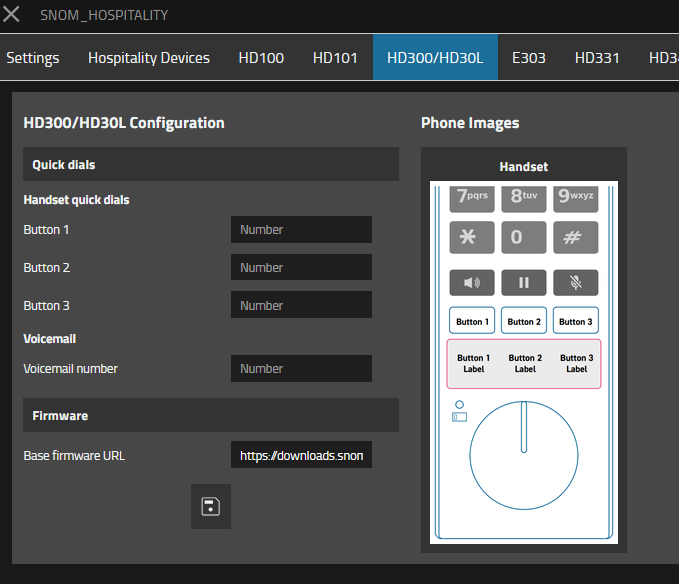The width and height of the screenshot is (679, 584).
Task: Click the Button 2 Label on handset
Action: pos(525,363)
